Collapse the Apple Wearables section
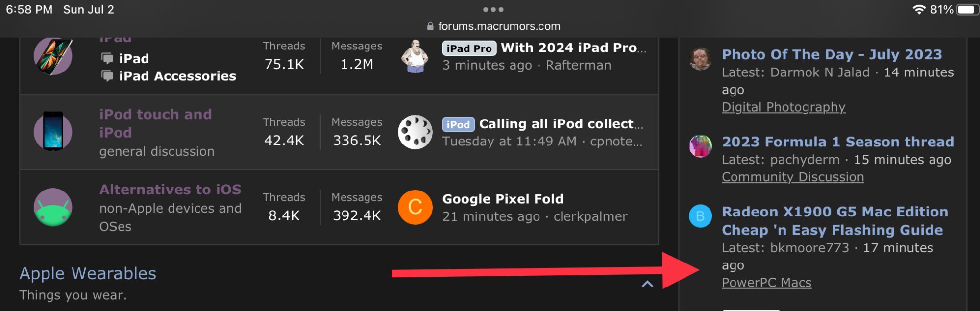 pyautogui.click(x=647, y=284)
